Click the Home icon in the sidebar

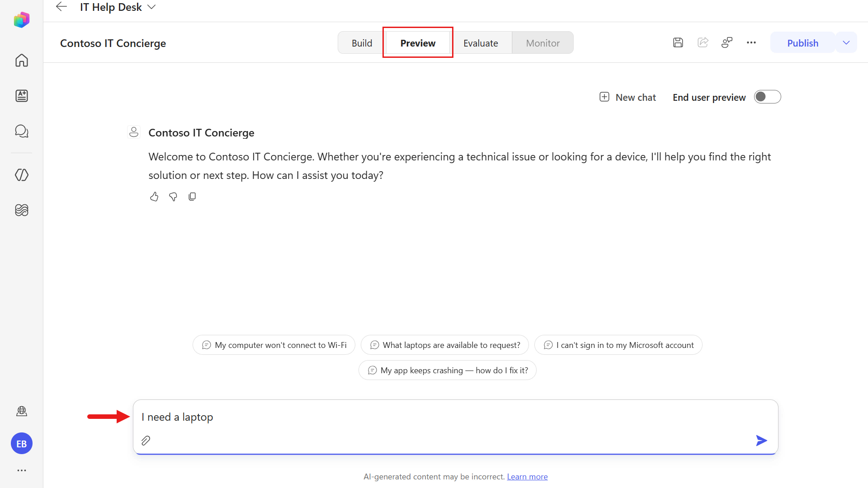[x=22, y=60]
